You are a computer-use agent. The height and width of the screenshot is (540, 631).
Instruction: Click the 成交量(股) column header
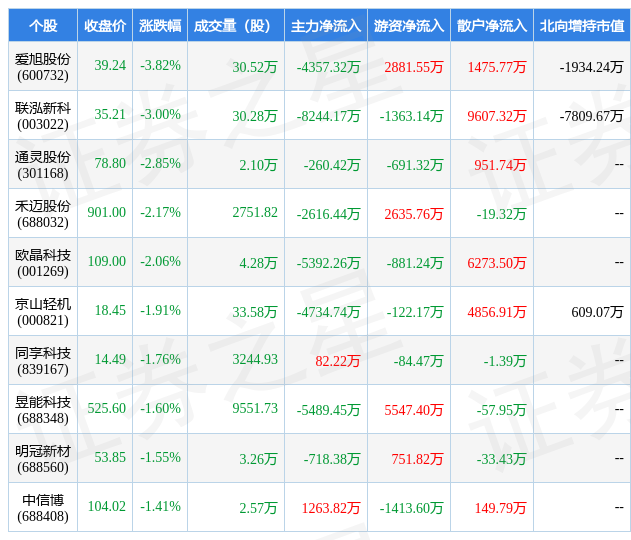coord(236,26)
